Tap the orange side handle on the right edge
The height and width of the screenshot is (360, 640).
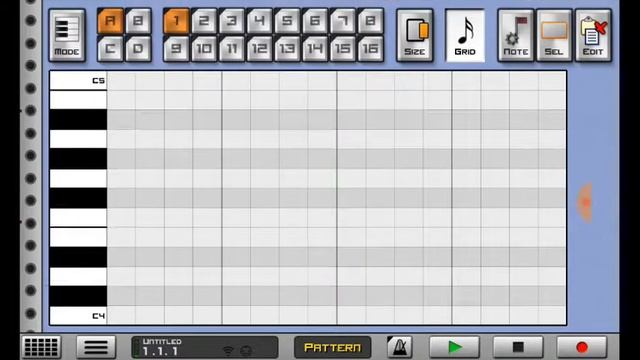[585, 203]
